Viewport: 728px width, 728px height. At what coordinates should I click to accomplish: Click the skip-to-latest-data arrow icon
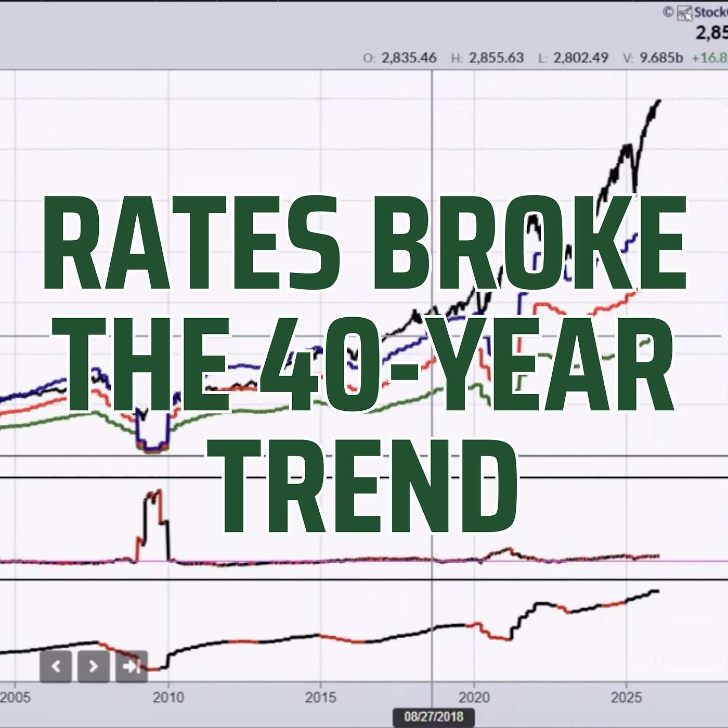(131, 666)
